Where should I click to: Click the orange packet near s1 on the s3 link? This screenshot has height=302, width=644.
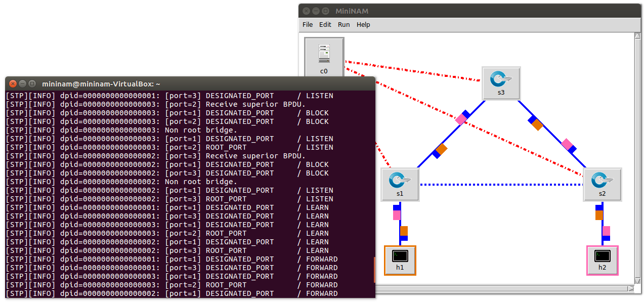point(442,149)
